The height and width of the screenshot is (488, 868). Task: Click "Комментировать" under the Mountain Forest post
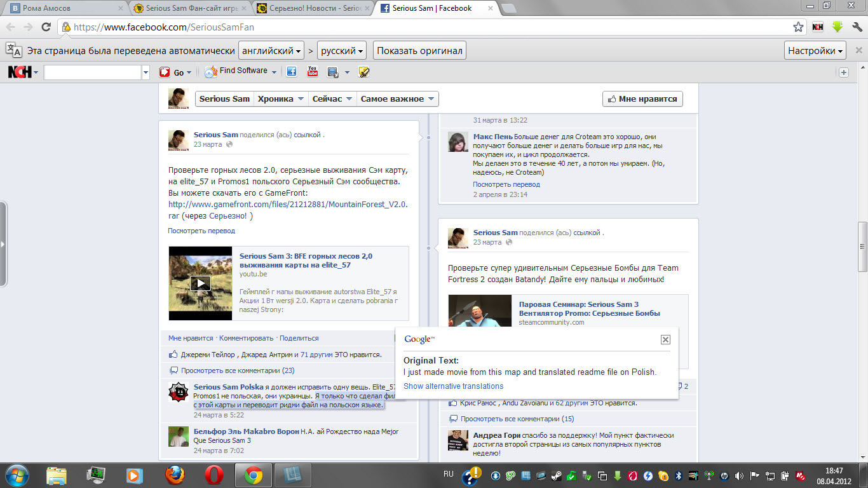tap(247, 338)
